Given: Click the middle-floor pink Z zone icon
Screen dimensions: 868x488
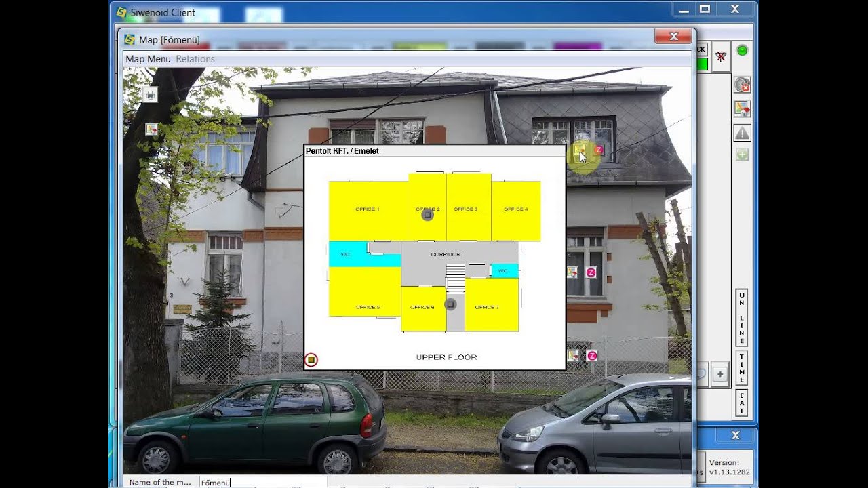Looking at the screenshot, I should click(591, 272).
